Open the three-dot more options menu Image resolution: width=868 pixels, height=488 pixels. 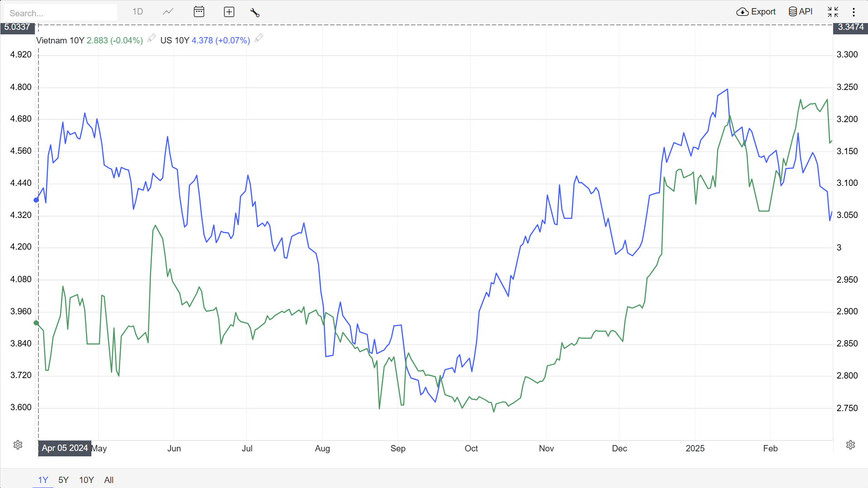point(854,12)
